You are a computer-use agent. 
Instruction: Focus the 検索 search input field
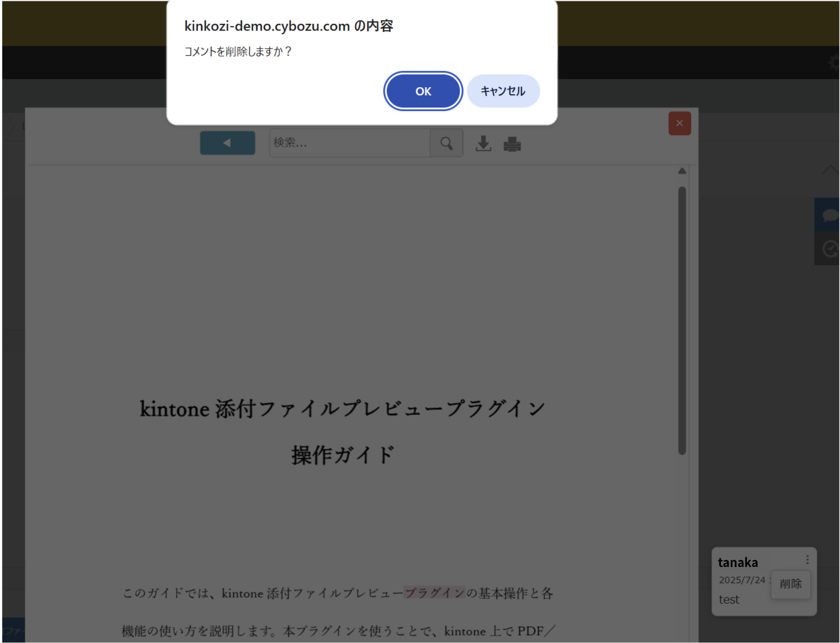pos(349,143)
